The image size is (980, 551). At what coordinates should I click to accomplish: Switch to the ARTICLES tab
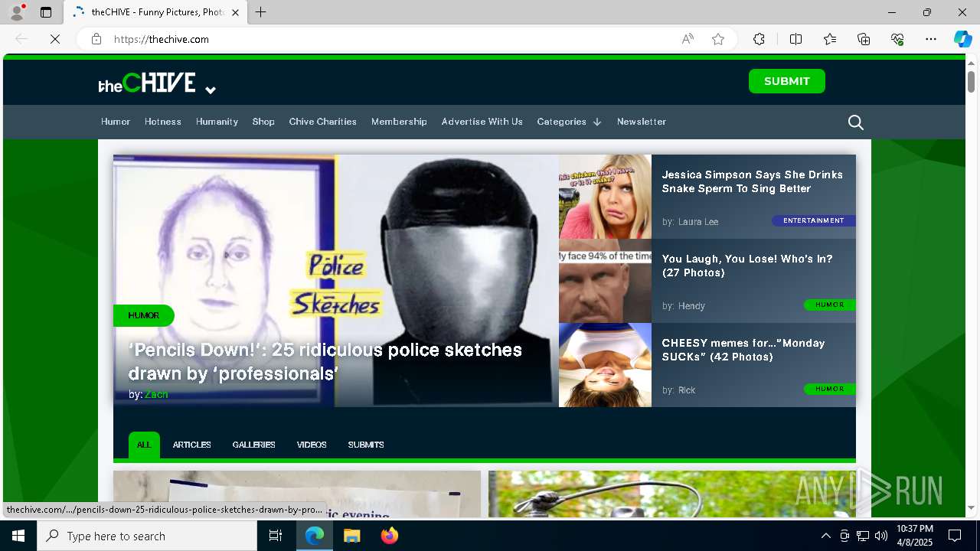191,445
